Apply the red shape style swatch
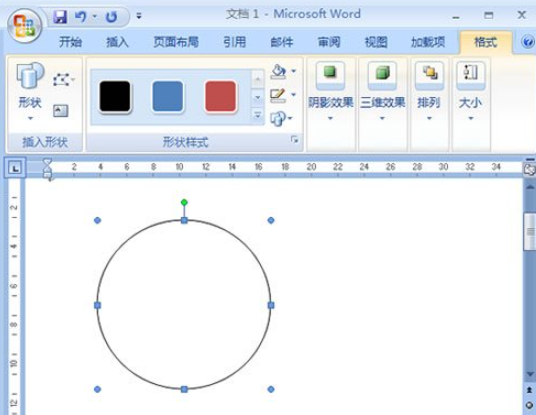Viewport: 536px width, 415px height. point(220,96)
